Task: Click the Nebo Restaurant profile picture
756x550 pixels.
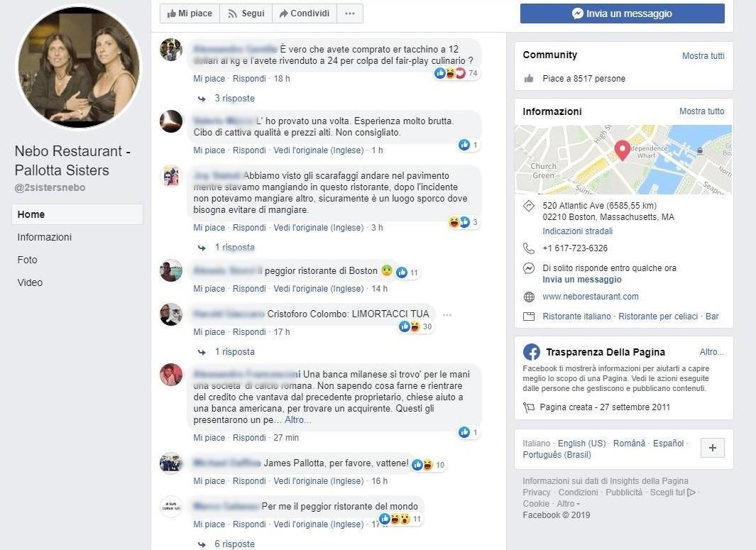Action: 78,67
